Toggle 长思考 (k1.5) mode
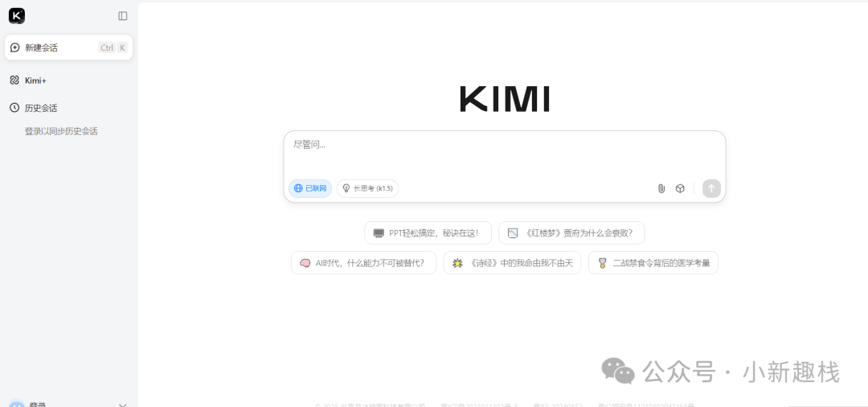The image size is (868, 407). 367,188
